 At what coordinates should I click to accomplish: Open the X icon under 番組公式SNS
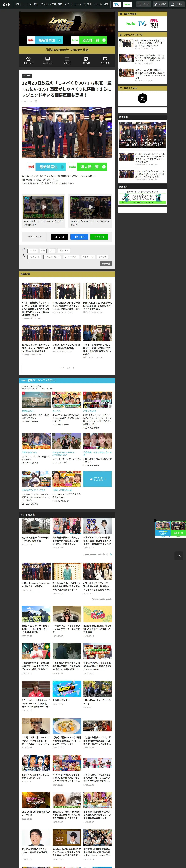pyautogui.click(x=142, y=98)
